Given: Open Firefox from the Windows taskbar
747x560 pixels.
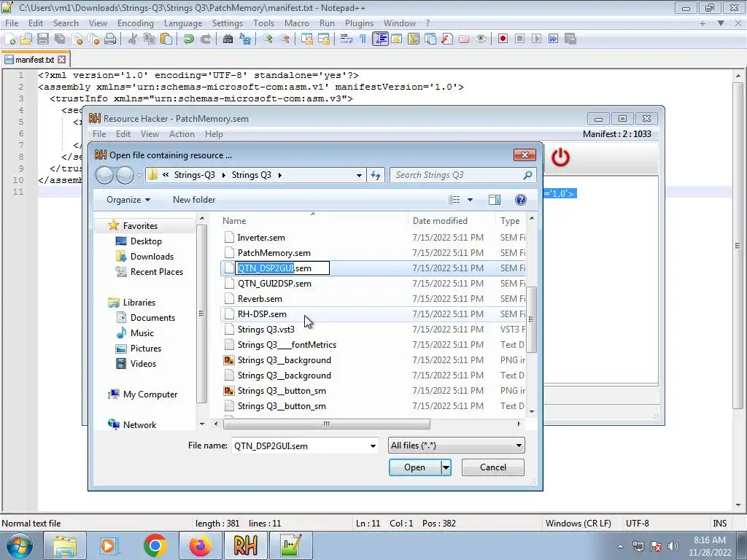Looking at the screenshot, I should click(x=201, y=545).
